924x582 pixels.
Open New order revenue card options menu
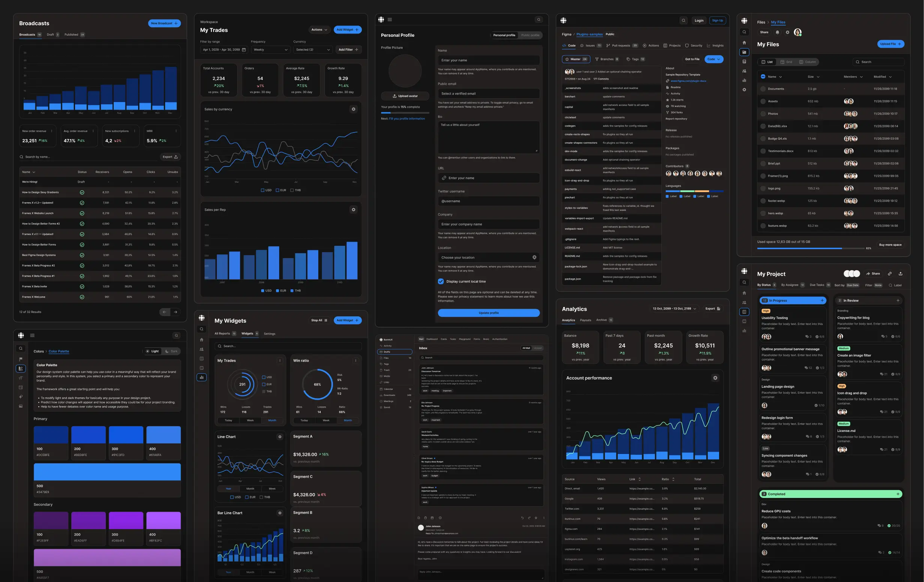point(51,131)
